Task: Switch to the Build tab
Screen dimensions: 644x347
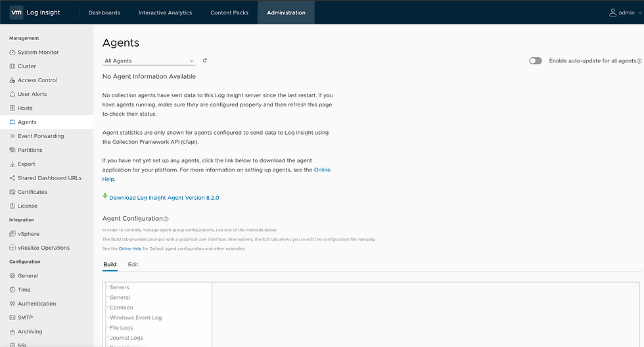Action: [x=110, y=264]
